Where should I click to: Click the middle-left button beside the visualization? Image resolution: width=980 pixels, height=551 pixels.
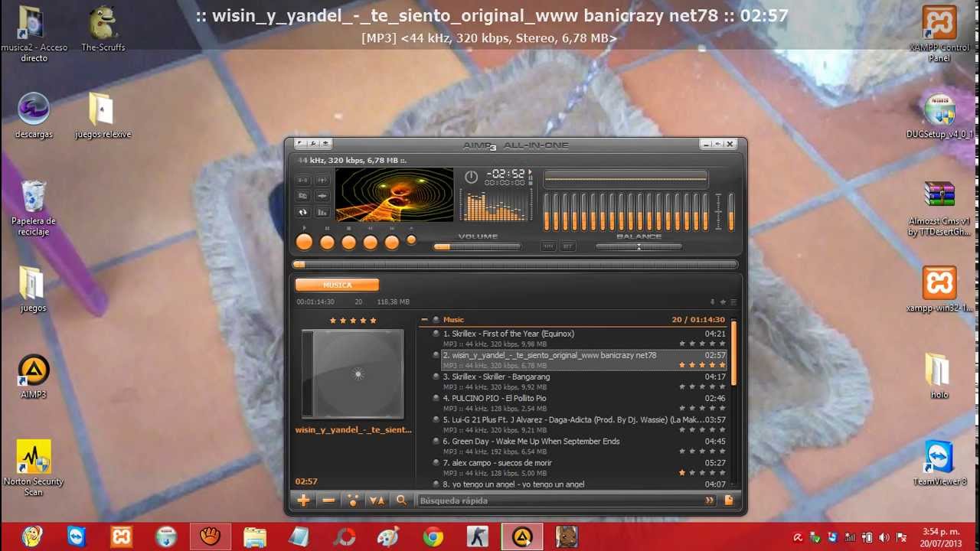(302, 196)
